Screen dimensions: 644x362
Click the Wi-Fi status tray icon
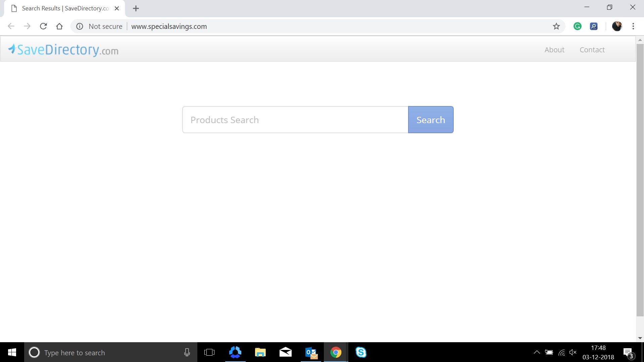coord(561,352)
